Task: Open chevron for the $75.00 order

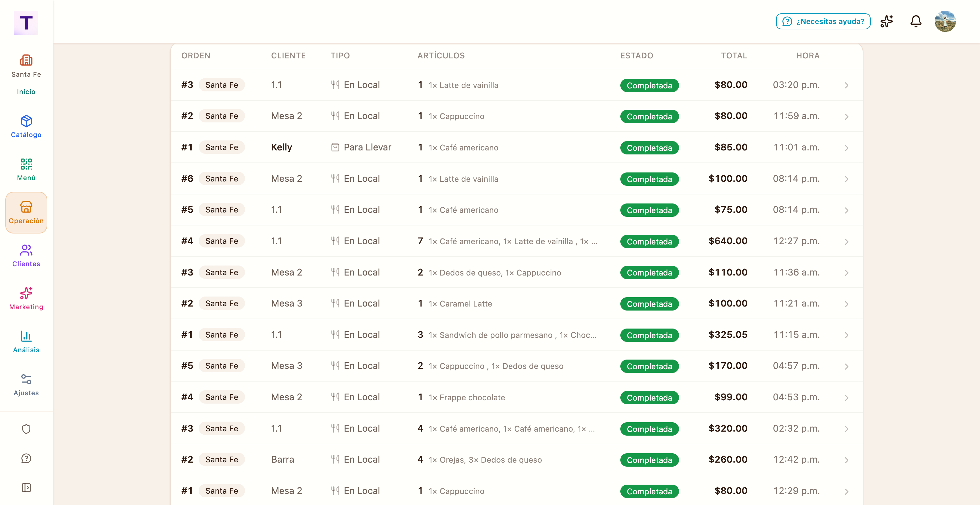Action: (x=846, y=210)
